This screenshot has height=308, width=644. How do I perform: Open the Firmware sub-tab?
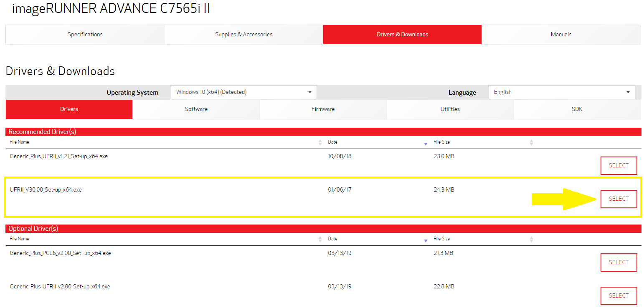(323, 109)
